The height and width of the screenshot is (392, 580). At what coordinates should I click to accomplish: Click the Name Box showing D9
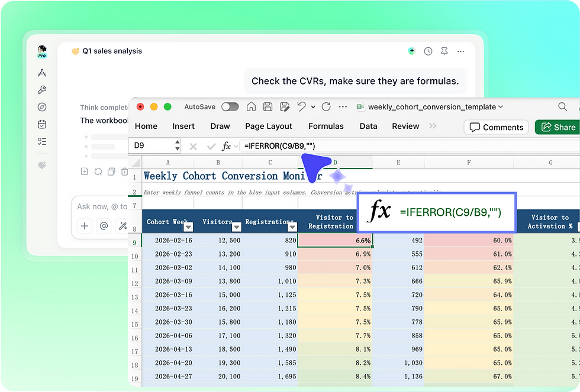152,145
